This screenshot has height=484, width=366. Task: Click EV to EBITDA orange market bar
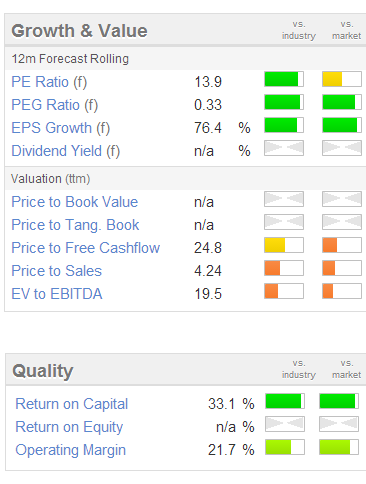[x=342, y=291]
